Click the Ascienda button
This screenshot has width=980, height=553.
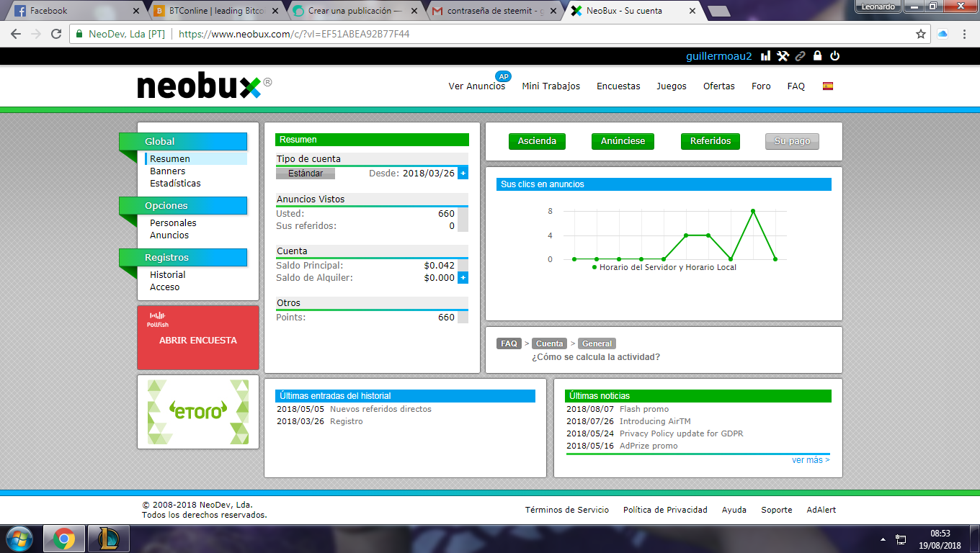coord(537,141)
